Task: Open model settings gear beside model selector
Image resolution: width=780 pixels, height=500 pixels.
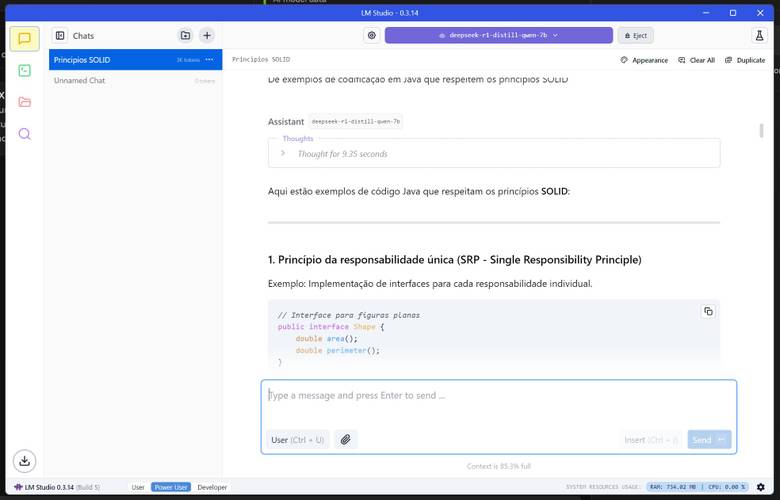Action: [372, 35]
